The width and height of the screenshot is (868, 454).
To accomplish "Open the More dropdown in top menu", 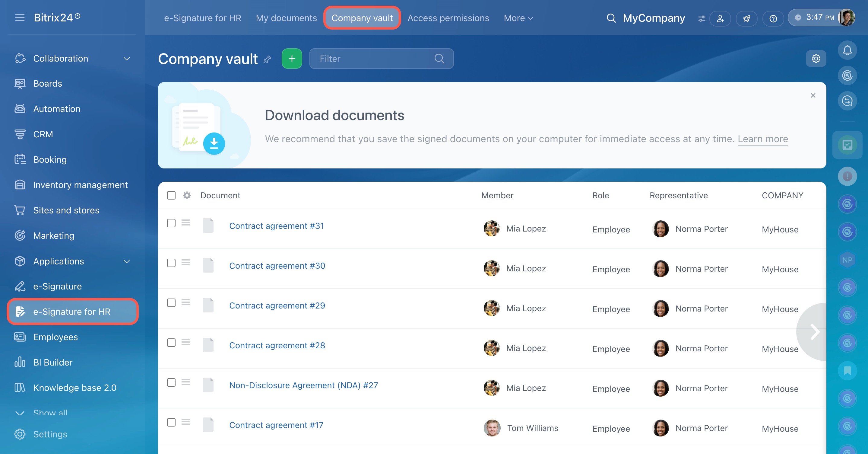I will coord(518,18).
